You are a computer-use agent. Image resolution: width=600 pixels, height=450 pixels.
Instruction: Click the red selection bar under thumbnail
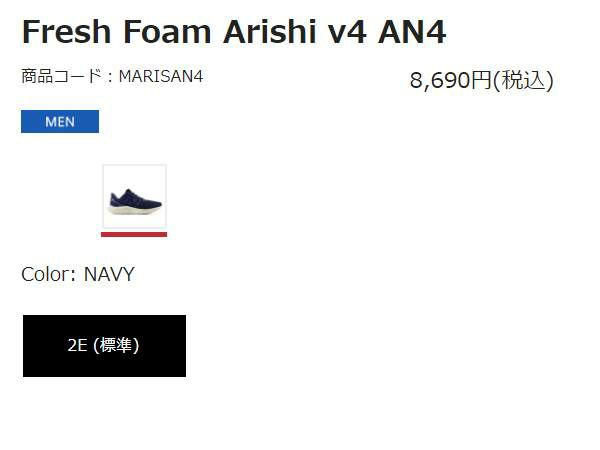coord(134,234)
